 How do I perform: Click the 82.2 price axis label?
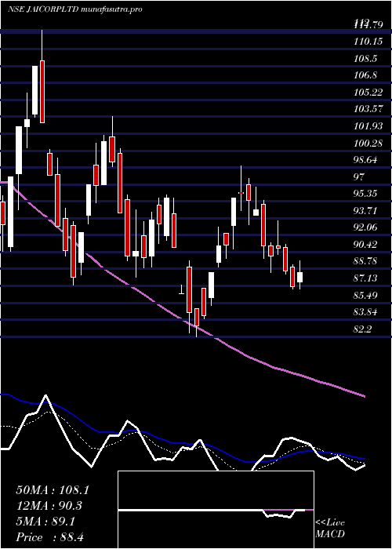tap(363, 329)
